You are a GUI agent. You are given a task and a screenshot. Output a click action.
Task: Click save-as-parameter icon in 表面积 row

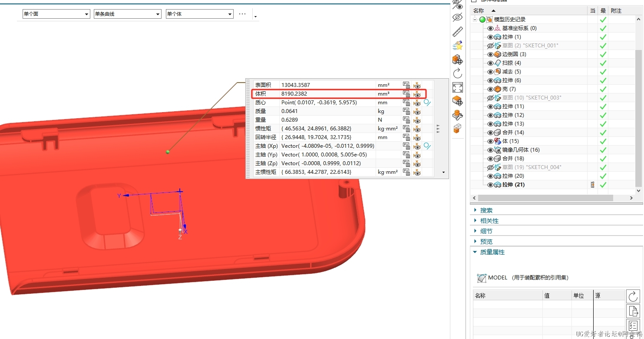click(406, 85)
